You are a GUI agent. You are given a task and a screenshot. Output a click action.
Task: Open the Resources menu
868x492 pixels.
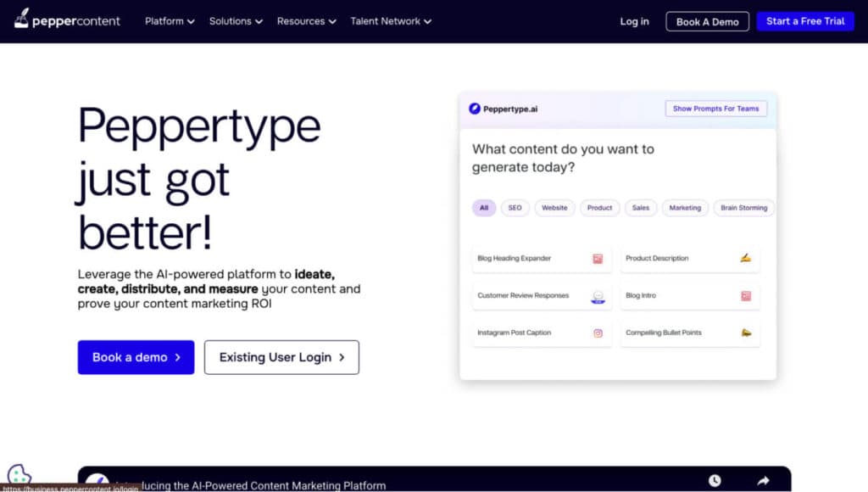[x=305, y=21]
